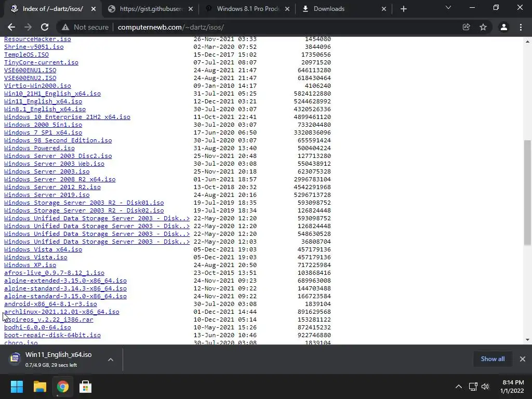532x399 pixels.
Task: Open aspireos_v.2.22_i386.rar link
Action: pyautogui.click(x=48, y=320)
